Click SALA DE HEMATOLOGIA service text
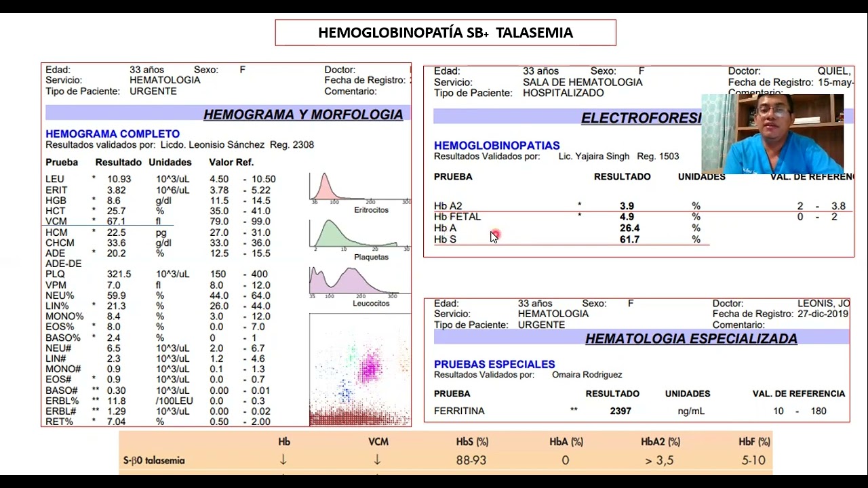This screenshot has height=488, width=868. pos(583,82)
